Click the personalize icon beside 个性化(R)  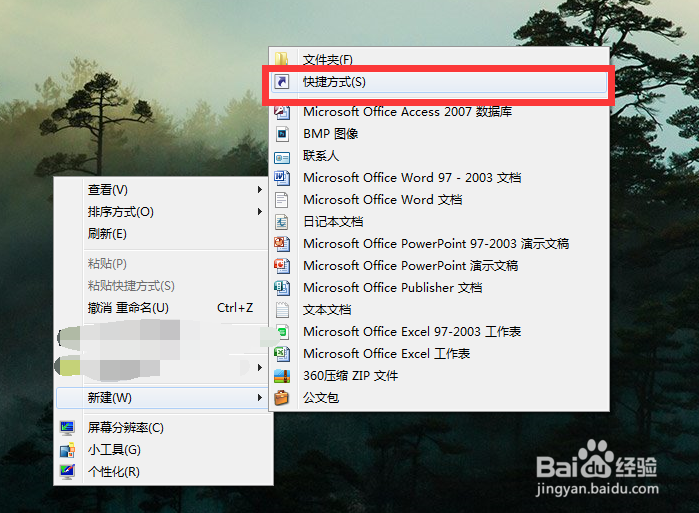click(67, 472)
